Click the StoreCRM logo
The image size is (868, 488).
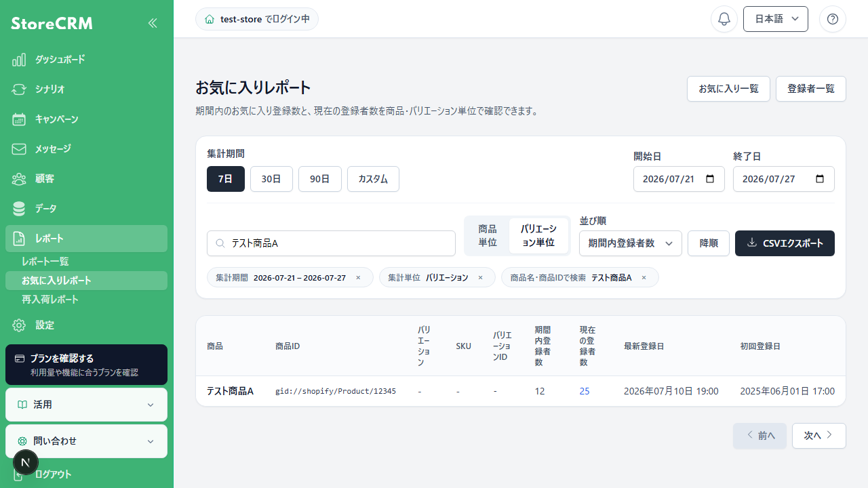click(52, 24)
